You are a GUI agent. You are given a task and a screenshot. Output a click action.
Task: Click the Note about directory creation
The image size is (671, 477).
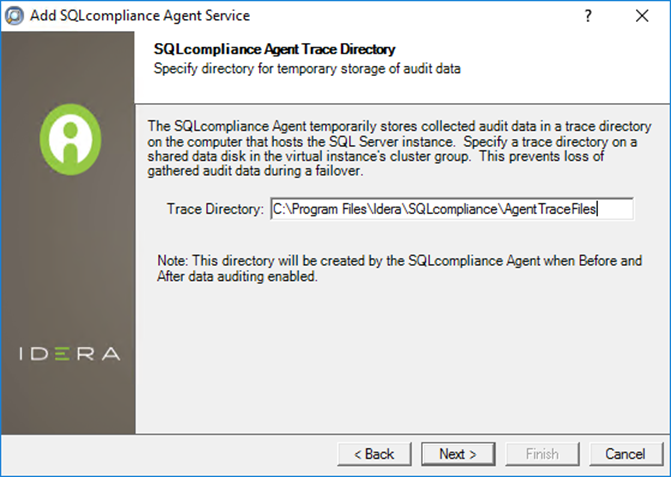(398, 269)
